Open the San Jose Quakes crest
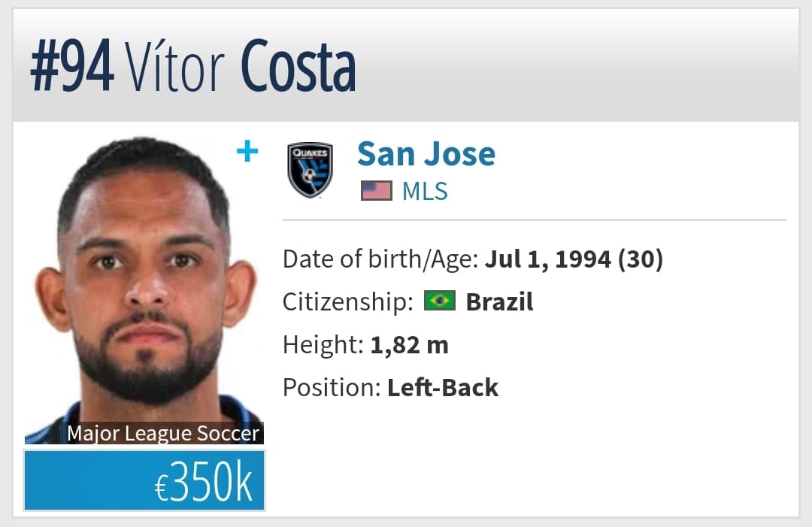Image resolution: width=812 pixels, height=527 pixels. pos(310,170)
